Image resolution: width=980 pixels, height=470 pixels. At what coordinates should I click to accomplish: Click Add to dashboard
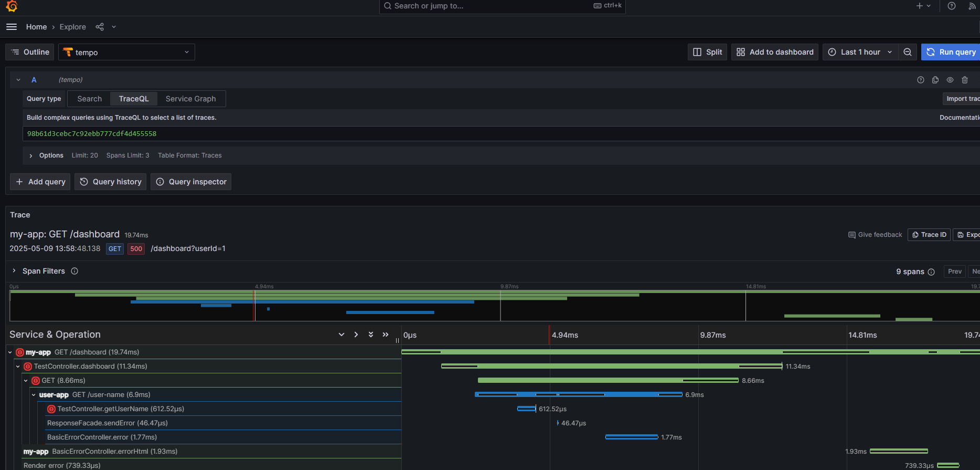click(775, 52)
